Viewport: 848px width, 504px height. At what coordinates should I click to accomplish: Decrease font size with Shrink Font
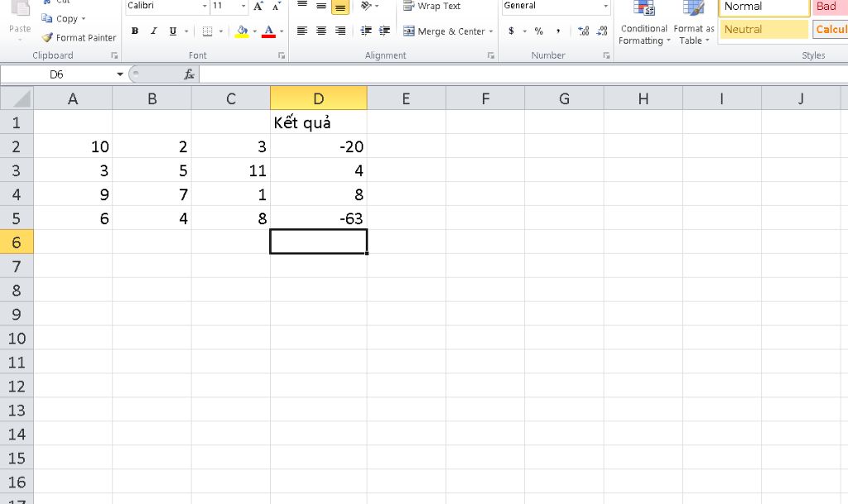click(x=277, y=6)
